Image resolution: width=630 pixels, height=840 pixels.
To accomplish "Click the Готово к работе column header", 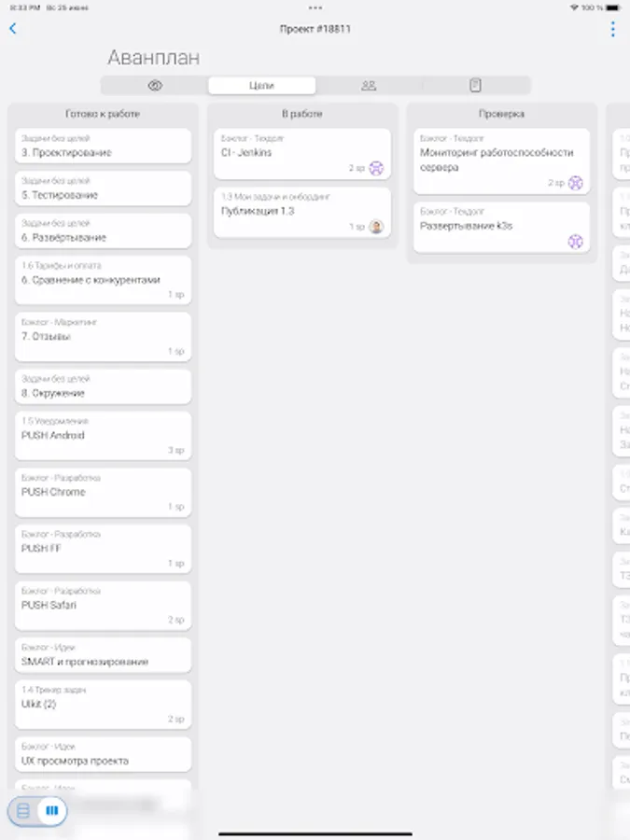I will [x=103, y=114].
